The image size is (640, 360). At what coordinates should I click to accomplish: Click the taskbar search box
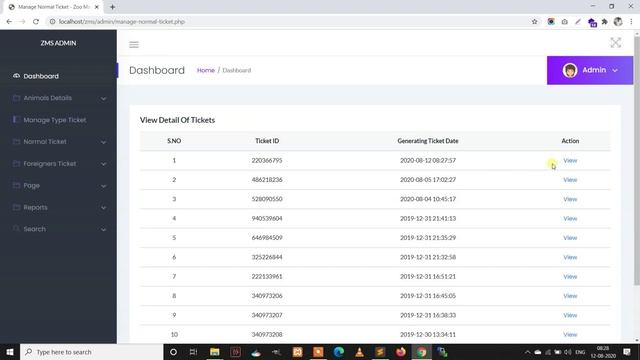[91, 352]
